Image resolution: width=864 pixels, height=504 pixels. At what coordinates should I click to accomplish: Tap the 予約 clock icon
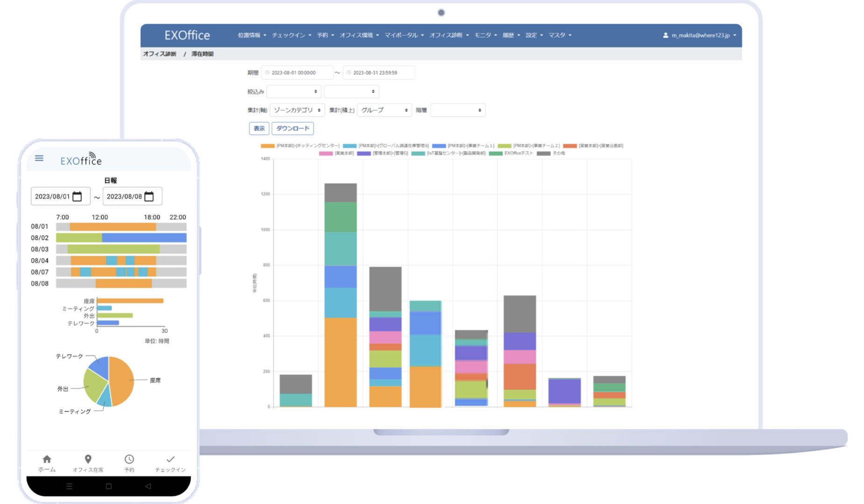tap(129, 460)
